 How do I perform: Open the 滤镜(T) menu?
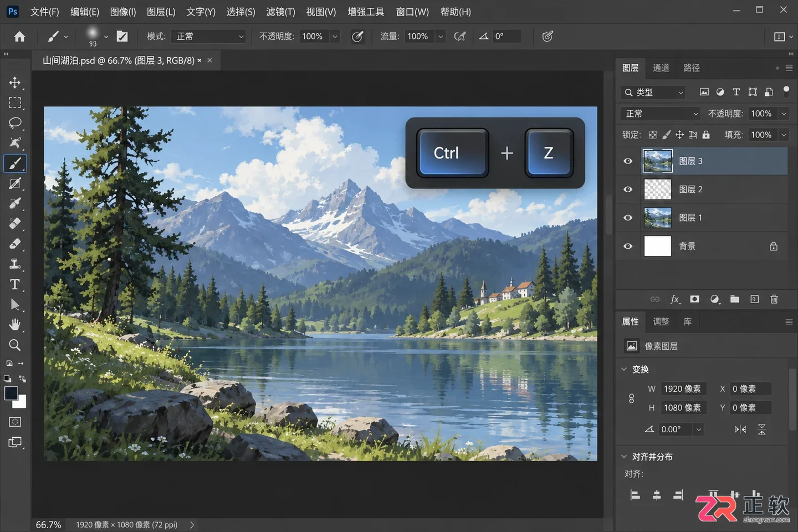280,12
